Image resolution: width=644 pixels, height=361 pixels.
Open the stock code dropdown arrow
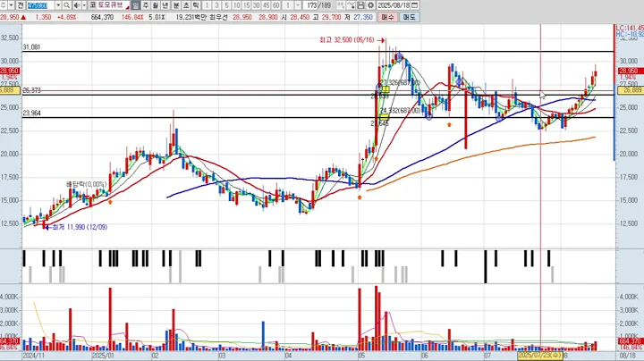click(58, 5)
